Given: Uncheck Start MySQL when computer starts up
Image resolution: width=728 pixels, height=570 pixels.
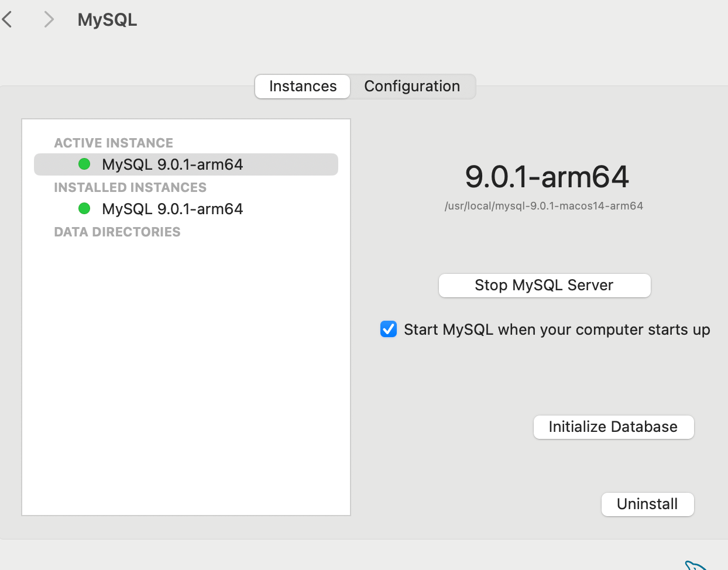Looking at the screenshot, I should 389,329.
